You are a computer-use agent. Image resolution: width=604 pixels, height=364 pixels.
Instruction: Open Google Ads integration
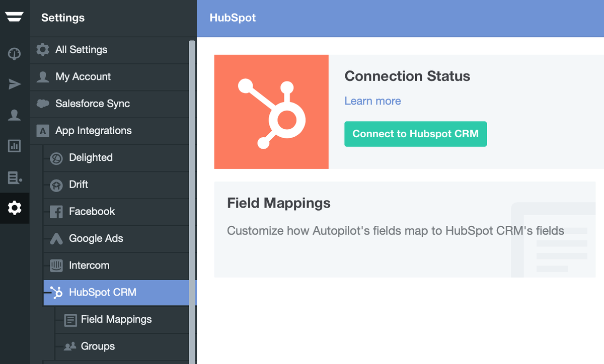[96, 239]
